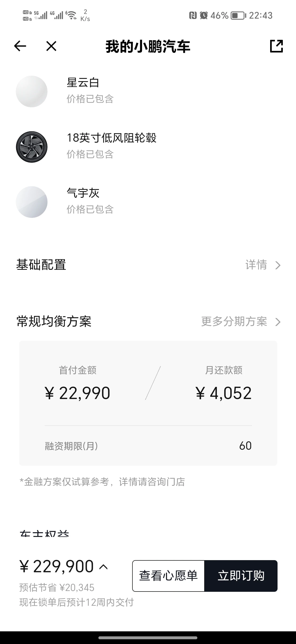Tap the battery status icon

tap(238, 16)
